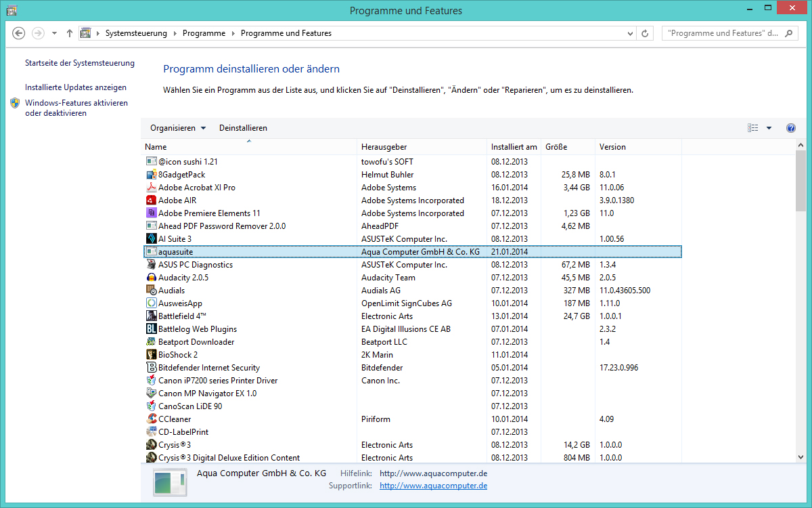Click the vertical scrollbar down arrow

pos(800,459)
